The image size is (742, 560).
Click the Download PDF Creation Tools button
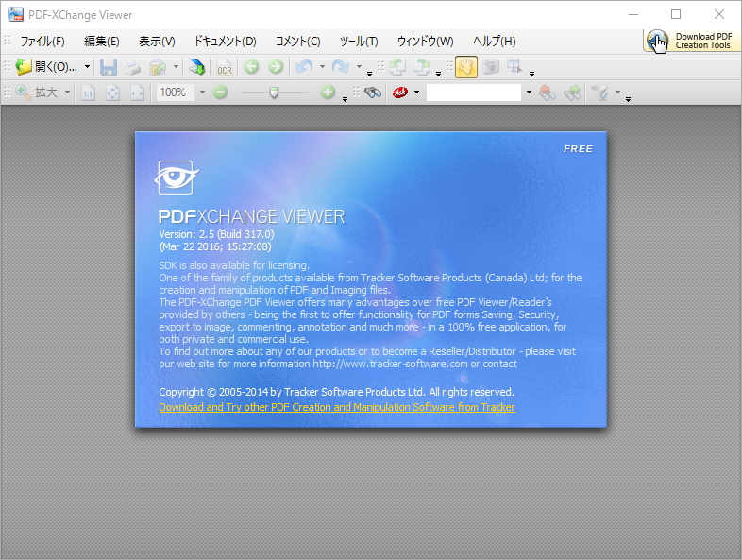pyautogui.click(x=691, y=41)
